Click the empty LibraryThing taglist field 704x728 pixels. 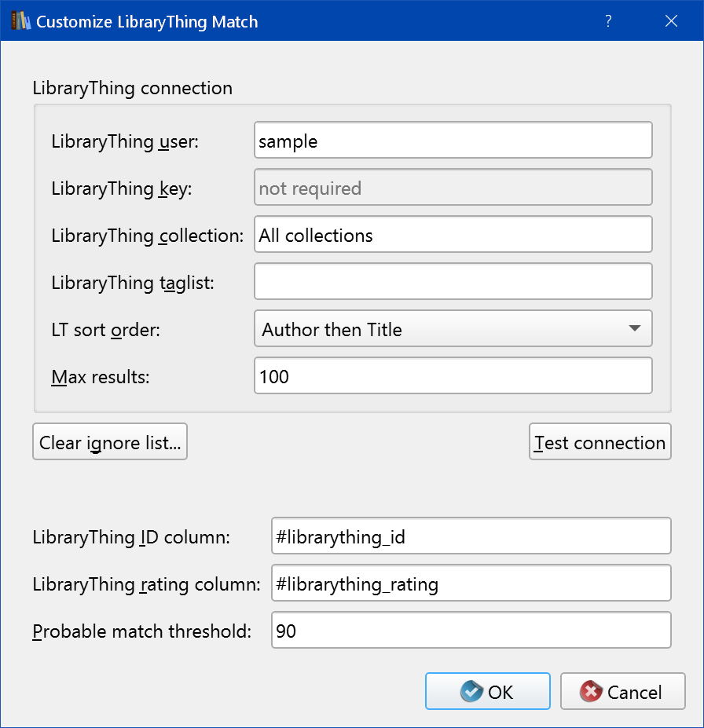[453, 282]
